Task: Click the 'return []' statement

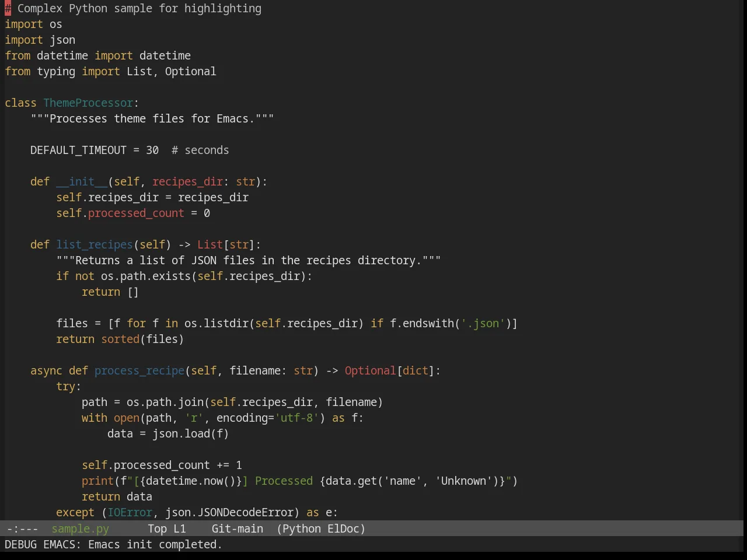Action: pyautogui.click(x=110, y=292)
